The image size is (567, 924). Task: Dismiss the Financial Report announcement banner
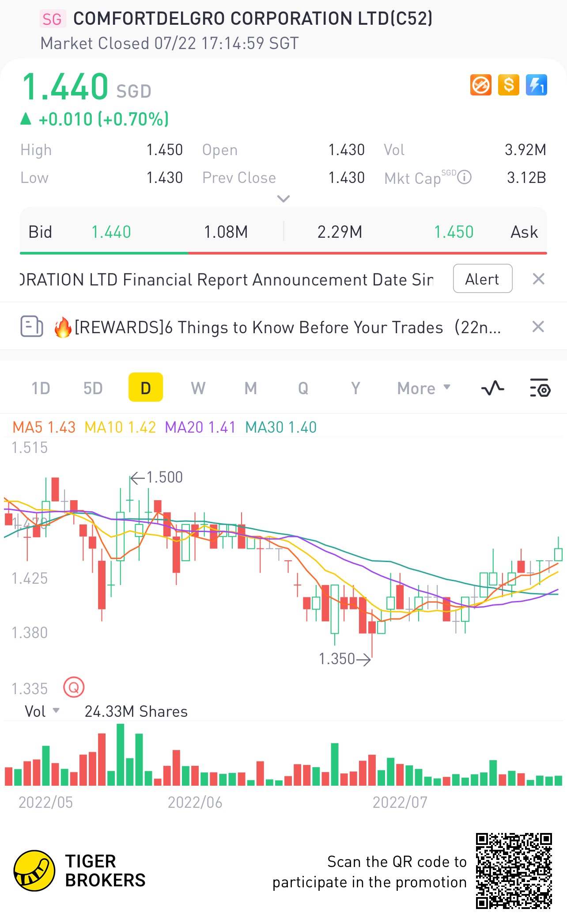[538, 279]
